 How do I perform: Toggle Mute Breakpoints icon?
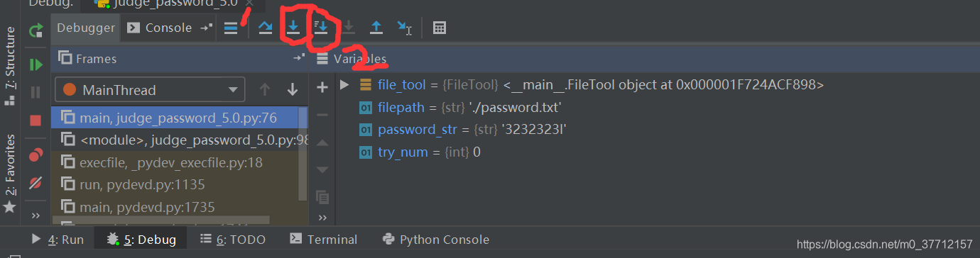click(x=36, y=183)
